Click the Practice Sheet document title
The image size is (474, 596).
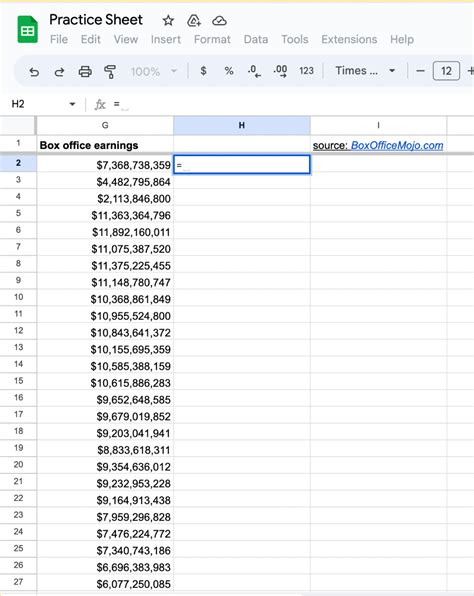coord(96,20)
